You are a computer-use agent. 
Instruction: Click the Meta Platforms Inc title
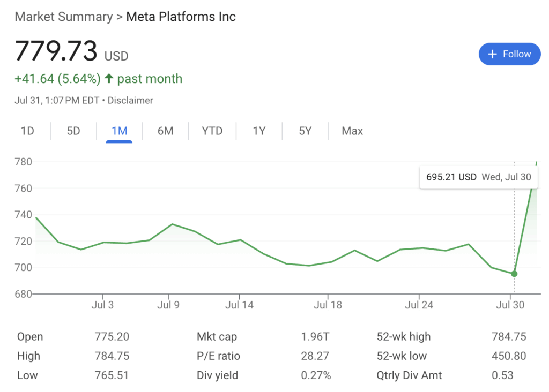(x=181, y=17)
